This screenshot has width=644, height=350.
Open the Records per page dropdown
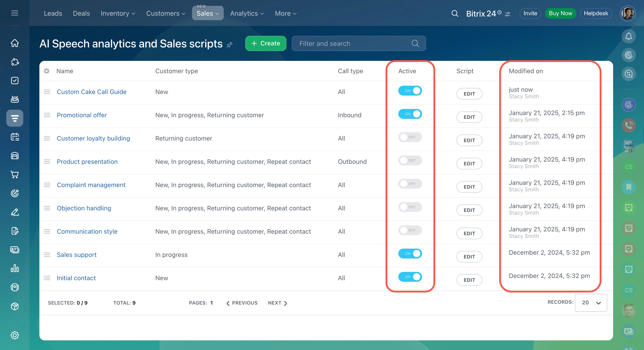[591, 303]
